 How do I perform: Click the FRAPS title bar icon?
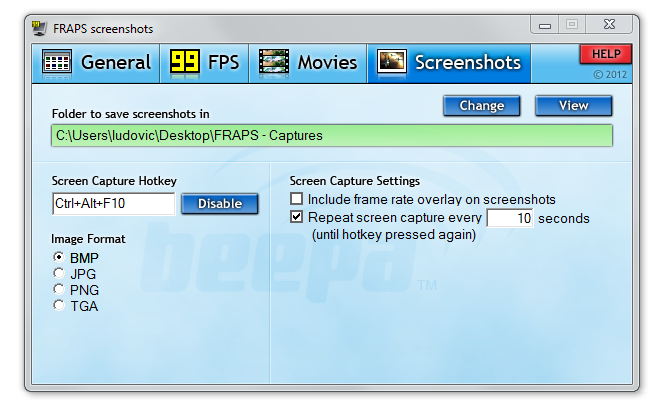click(x=39, y=28)
